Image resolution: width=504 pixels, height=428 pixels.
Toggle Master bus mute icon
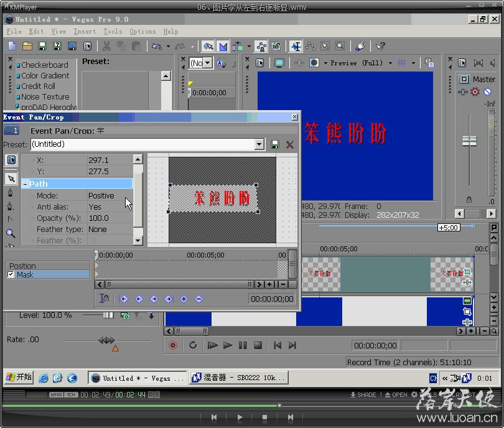tap(488, 92)
